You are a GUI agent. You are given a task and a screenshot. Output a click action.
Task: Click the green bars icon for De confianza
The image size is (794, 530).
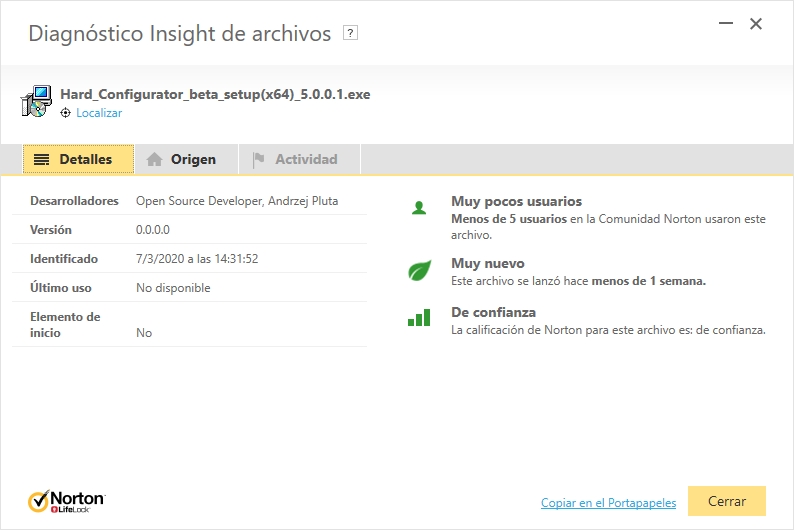pyautogui.click(x=419, y=318)
